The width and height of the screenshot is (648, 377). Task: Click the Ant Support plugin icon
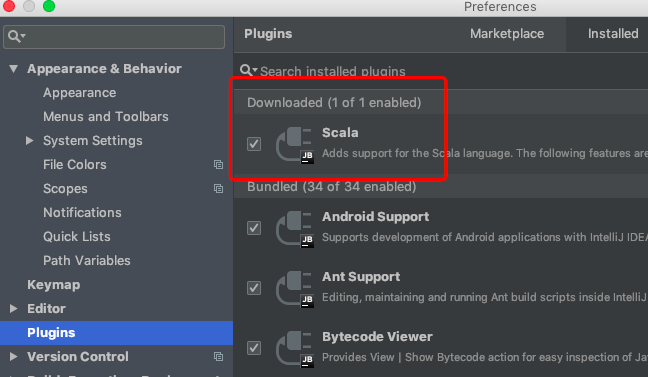pos(295,289)
